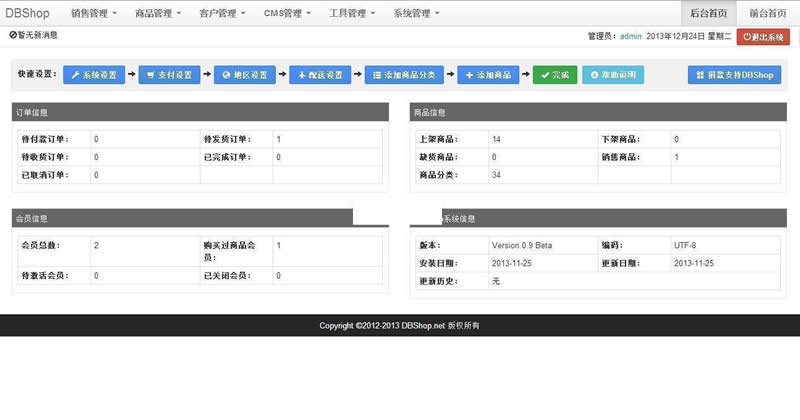The width and height of the screenshot is (800, 420).
Task: Click the green 完成 button
Action: pos(554,75)
